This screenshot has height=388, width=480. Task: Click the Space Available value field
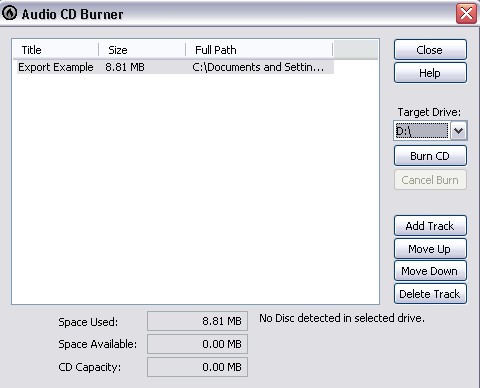point(197,344)
